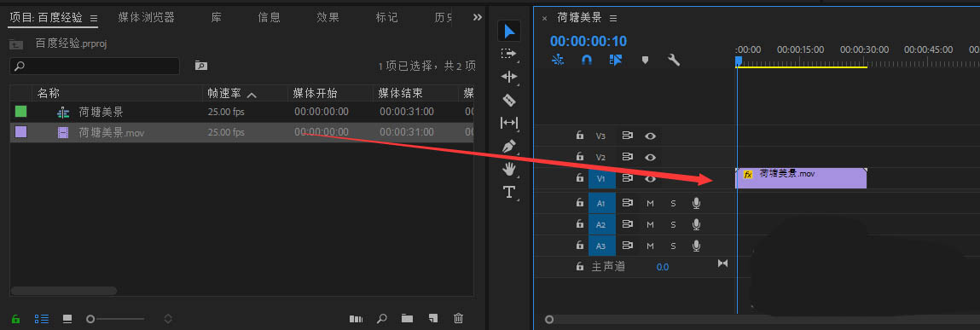
Task: Toggle V3 track eye visibility
Action: 650,135
